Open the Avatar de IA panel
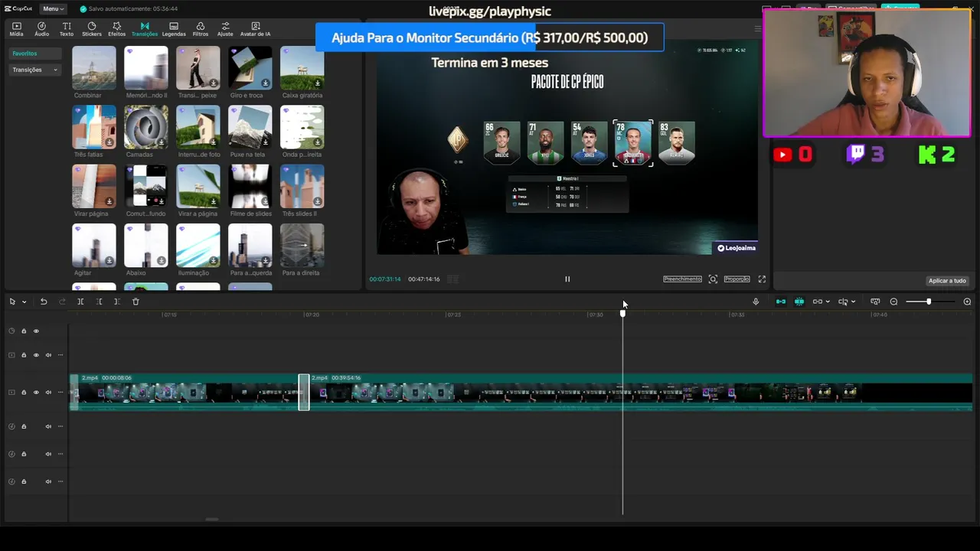Viewport: 980px width, 551px height. [x=255, y=29]
